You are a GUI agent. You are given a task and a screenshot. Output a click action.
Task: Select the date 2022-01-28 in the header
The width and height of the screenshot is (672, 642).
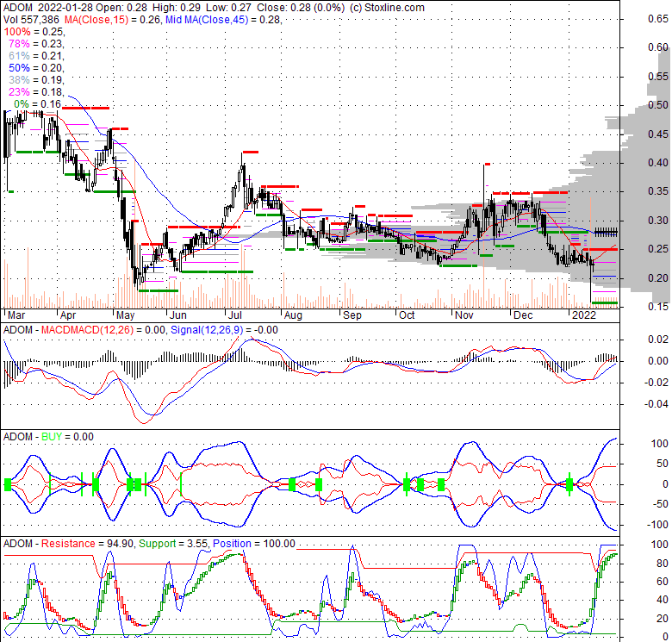click(x=65, y=8)
